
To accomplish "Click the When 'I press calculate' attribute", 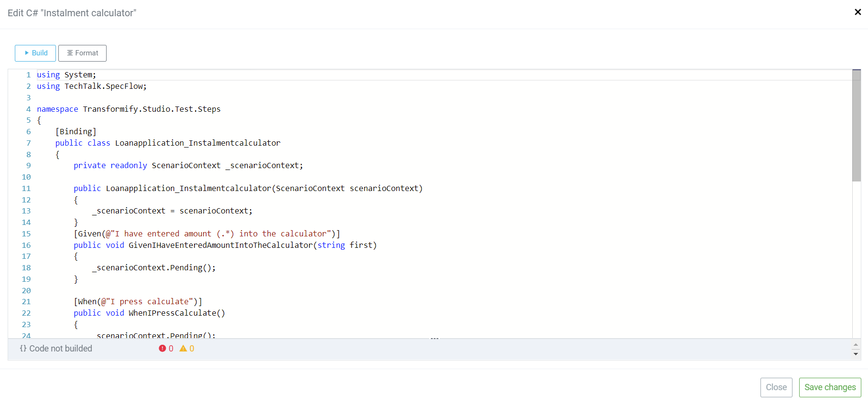I will click(x=138, y=302).
